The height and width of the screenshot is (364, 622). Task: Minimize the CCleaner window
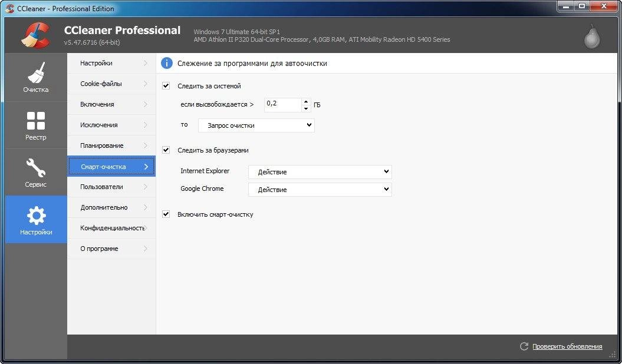pos(566,6)
